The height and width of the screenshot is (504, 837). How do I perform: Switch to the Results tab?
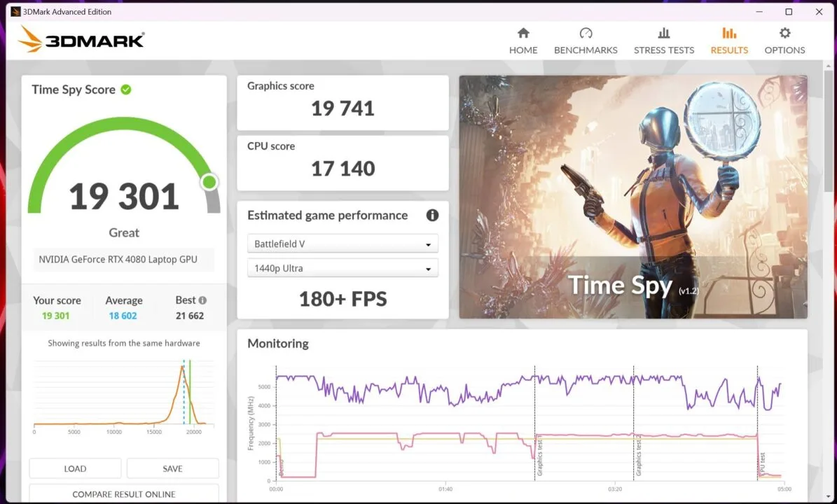[x=729, y=41]
